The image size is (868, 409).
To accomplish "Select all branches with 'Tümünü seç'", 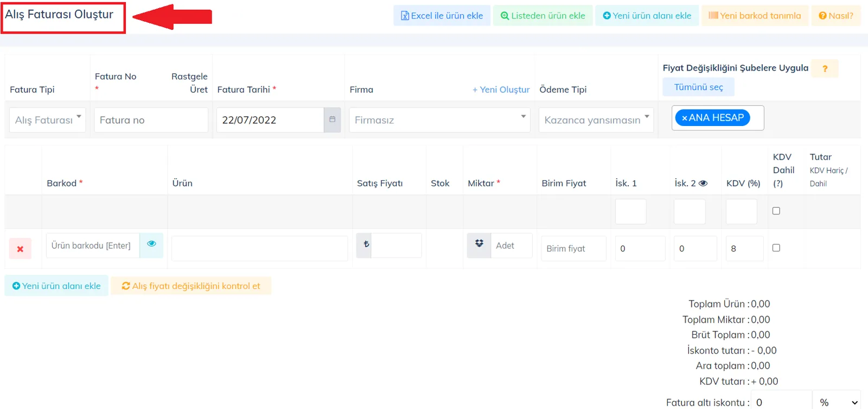I will click(698, 87).
